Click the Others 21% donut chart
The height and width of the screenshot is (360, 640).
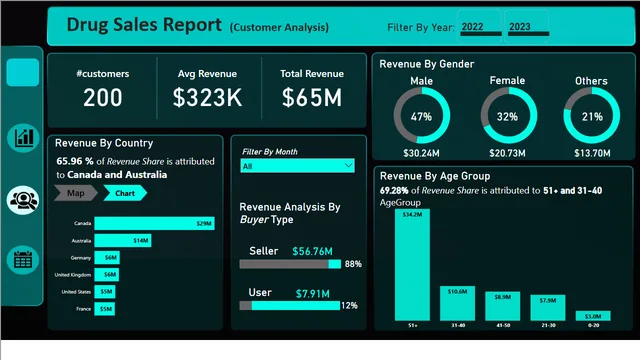point(592,116)
